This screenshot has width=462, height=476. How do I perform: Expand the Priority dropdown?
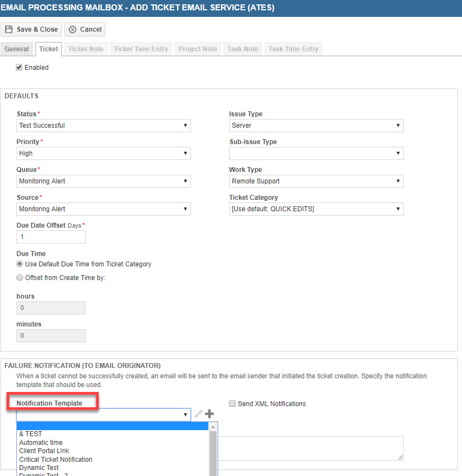[103, 154]
